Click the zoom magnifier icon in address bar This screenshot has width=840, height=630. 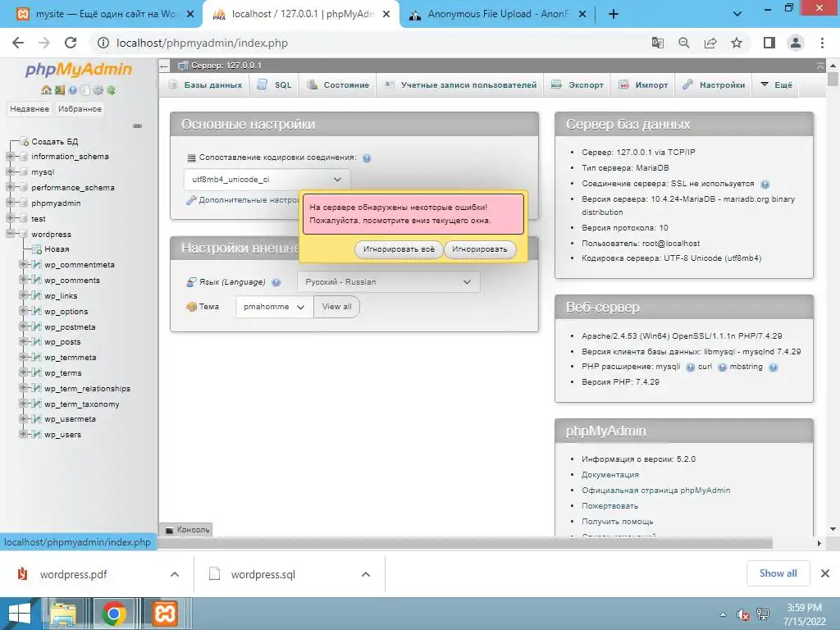[683, 43]
